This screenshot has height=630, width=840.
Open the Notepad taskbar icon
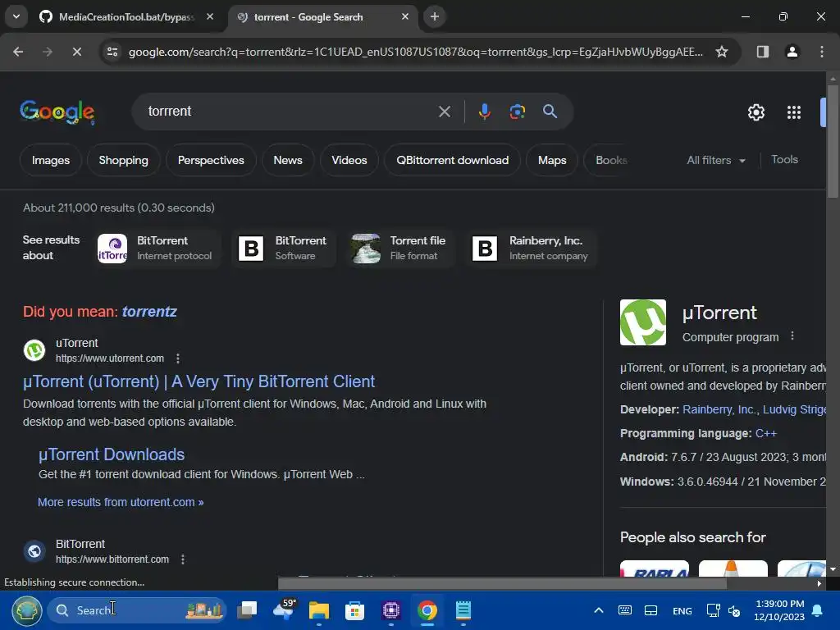point(463,610)
